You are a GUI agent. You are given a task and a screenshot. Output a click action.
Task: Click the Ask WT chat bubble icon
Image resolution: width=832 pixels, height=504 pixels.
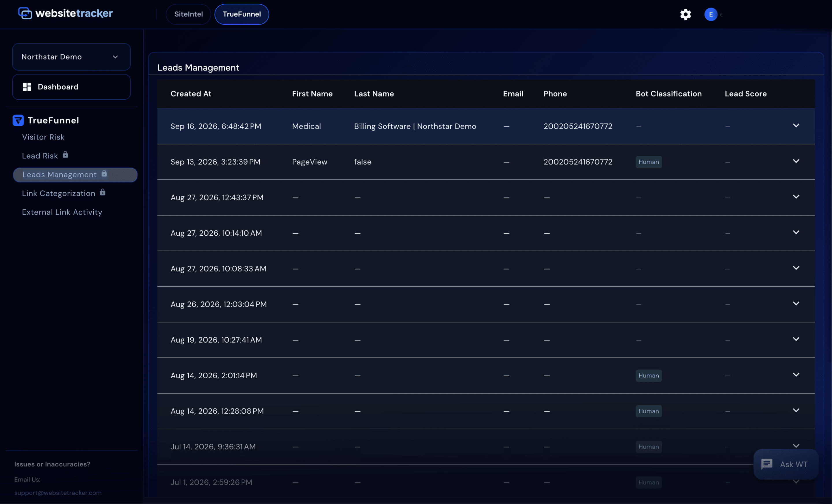tap(766, 464)
